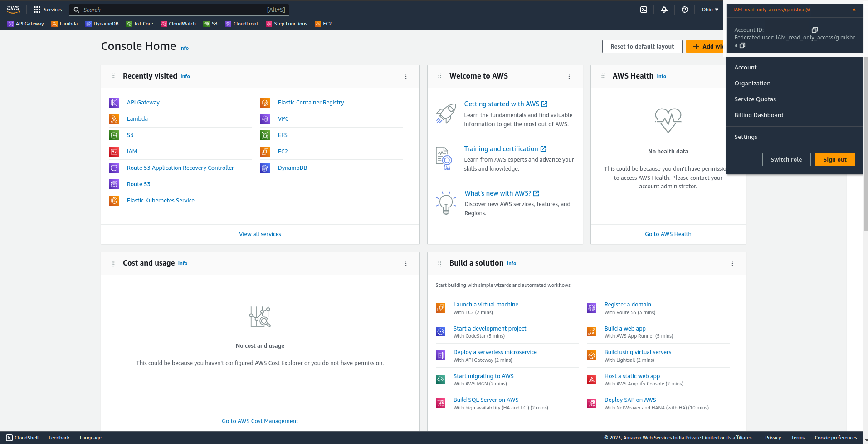Open the Go to AWS Health link
868x444 pixels.
coord(668,234)
